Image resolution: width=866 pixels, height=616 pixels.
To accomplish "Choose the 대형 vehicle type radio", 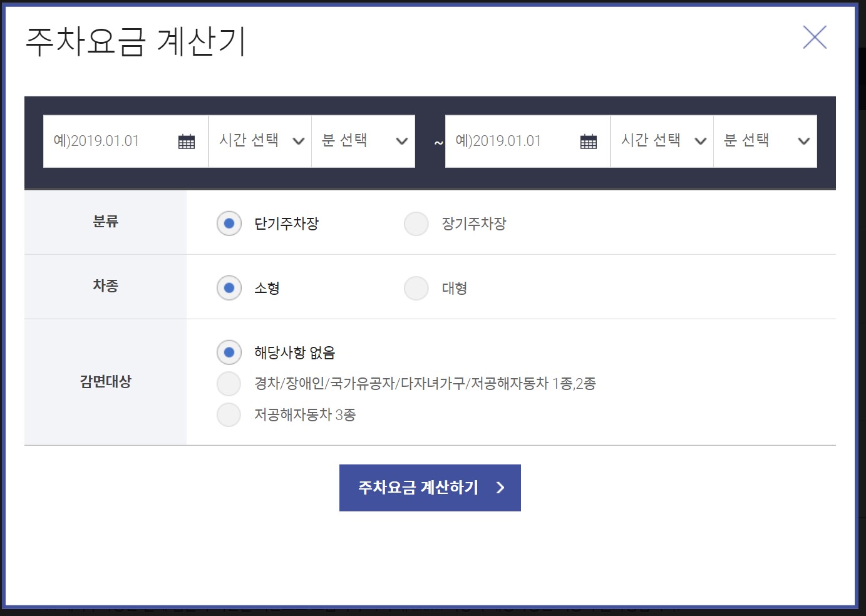I will click(x=416, y=288).
